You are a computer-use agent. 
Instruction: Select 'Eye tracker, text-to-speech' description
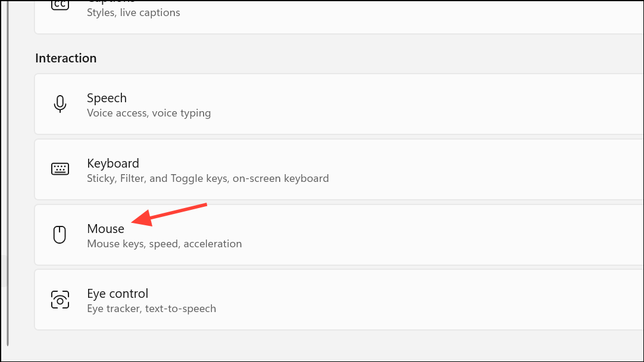152,309
